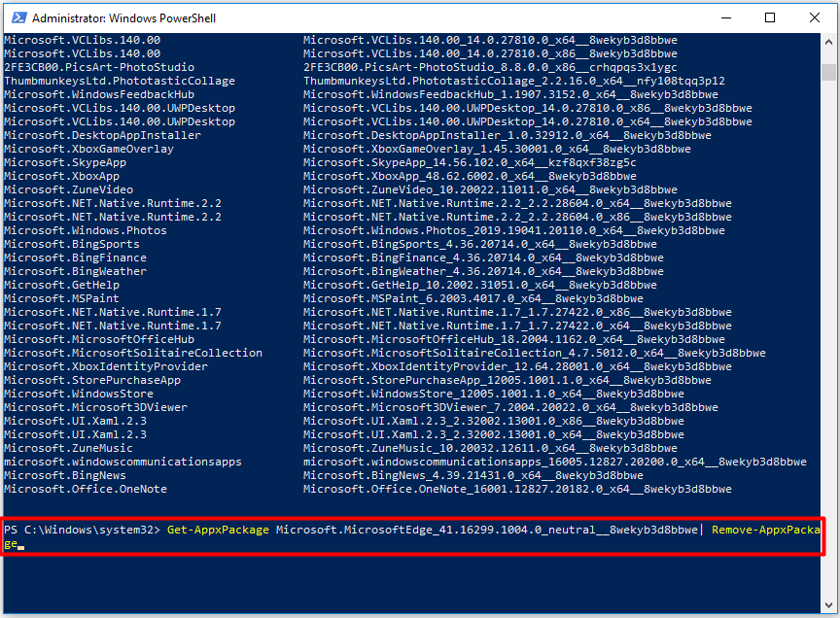Click microsoft.windowscommunicationsapps_16005.12827.20200.0_x64 full package name

[x=554, y=462]
